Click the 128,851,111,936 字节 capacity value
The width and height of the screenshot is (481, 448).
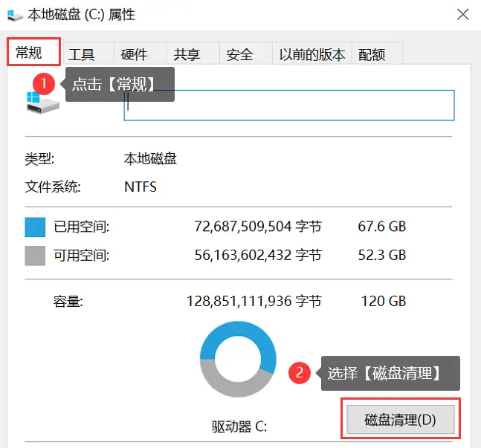[254, 301]
